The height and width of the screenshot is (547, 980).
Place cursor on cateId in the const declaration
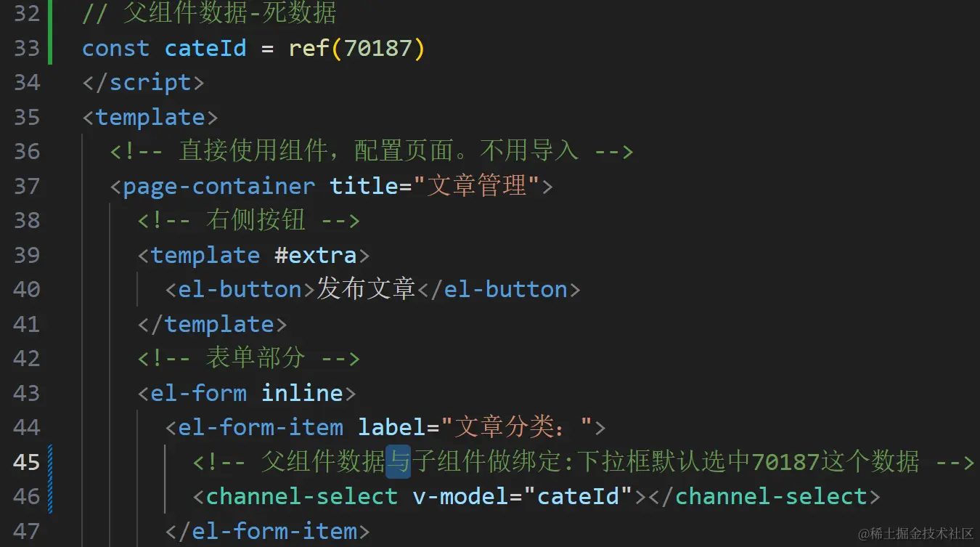tap(205, 49)
